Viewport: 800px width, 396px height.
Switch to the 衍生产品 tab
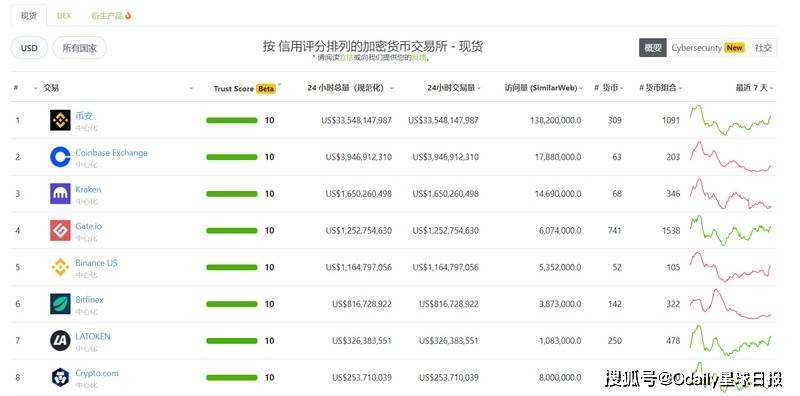pos(111,16)
